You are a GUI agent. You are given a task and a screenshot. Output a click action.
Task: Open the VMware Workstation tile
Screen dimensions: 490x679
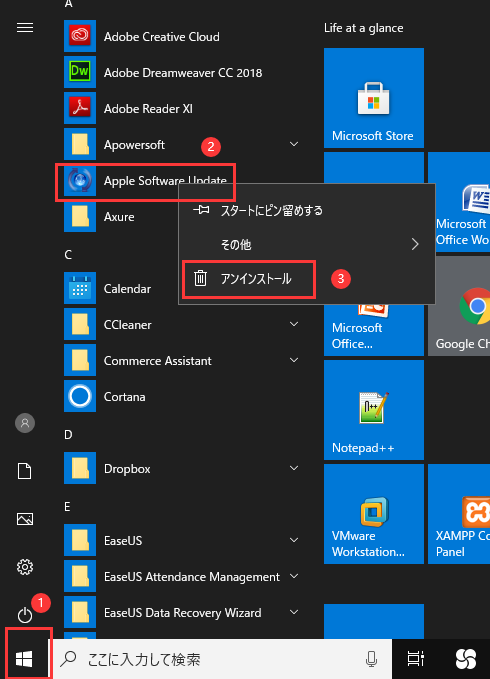pos(374,514)
